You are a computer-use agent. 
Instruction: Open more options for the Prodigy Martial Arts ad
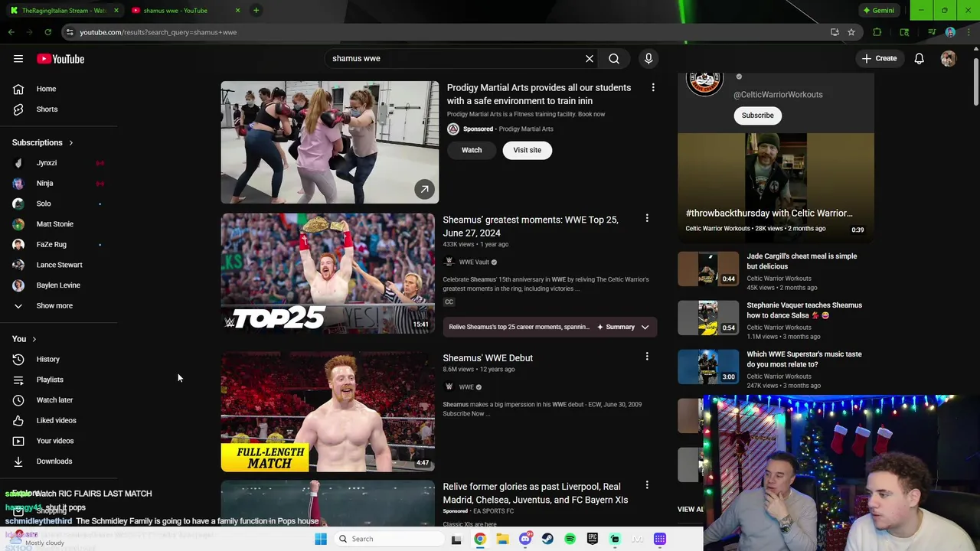pyautogui.click(x=653, y=87)
